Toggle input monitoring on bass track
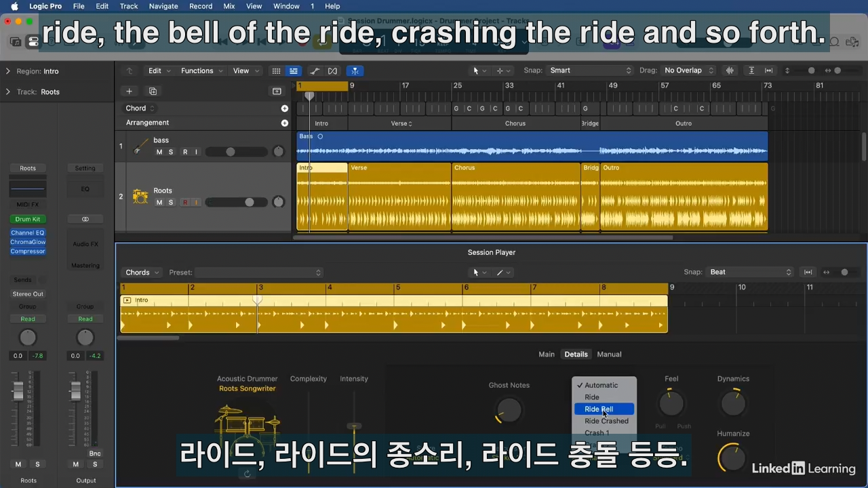The width and height of the screenshot is (868, 488). tap(197, 152)
